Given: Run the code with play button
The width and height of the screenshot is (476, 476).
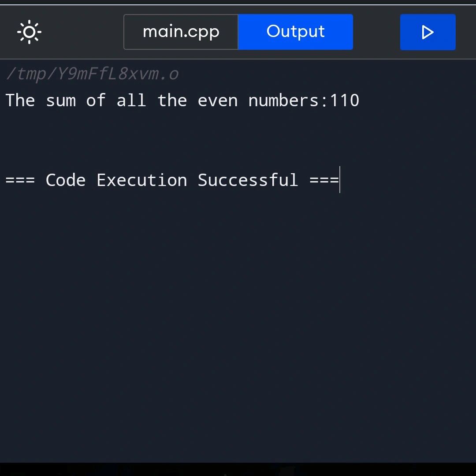Looking at the screenshot, I should point(428,32).
